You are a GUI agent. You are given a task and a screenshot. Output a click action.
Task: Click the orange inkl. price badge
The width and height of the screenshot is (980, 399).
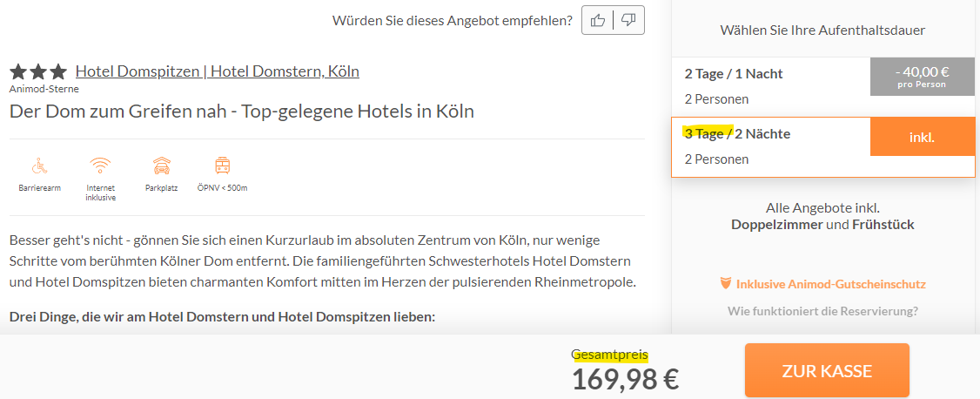pos(923,137)
